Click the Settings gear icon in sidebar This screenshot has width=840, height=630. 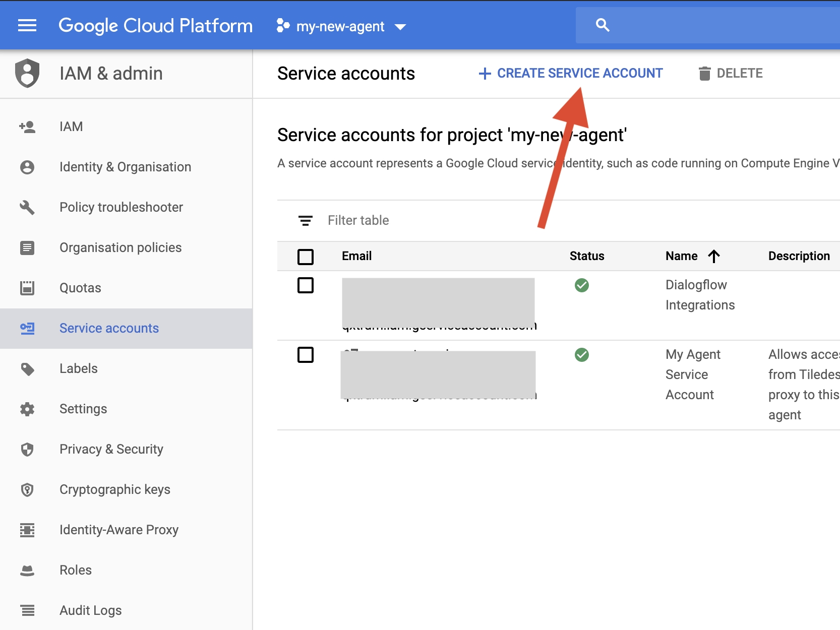[x=27, y=409]
